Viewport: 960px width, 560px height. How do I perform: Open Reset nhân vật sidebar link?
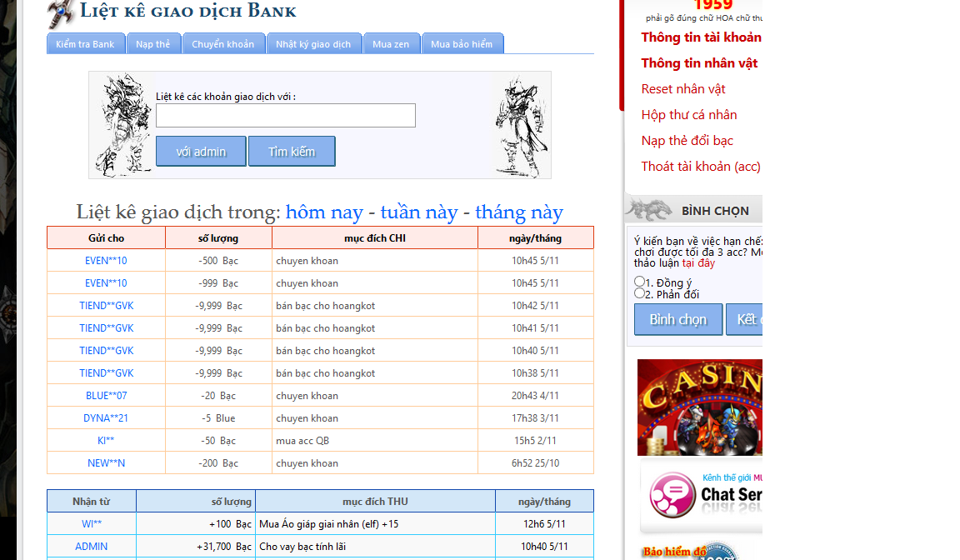(x=683, y=89)
